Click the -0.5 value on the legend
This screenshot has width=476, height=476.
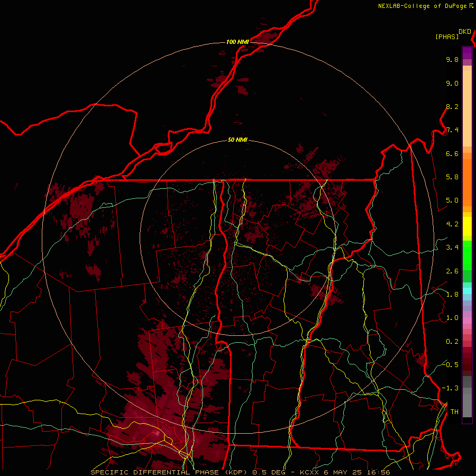[x=450, y=365]
